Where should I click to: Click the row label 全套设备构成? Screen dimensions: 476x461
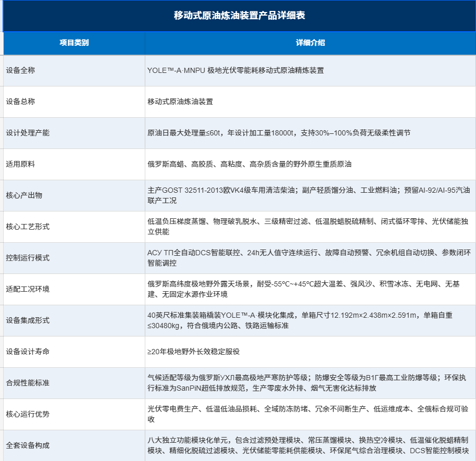tap(28, 446)
